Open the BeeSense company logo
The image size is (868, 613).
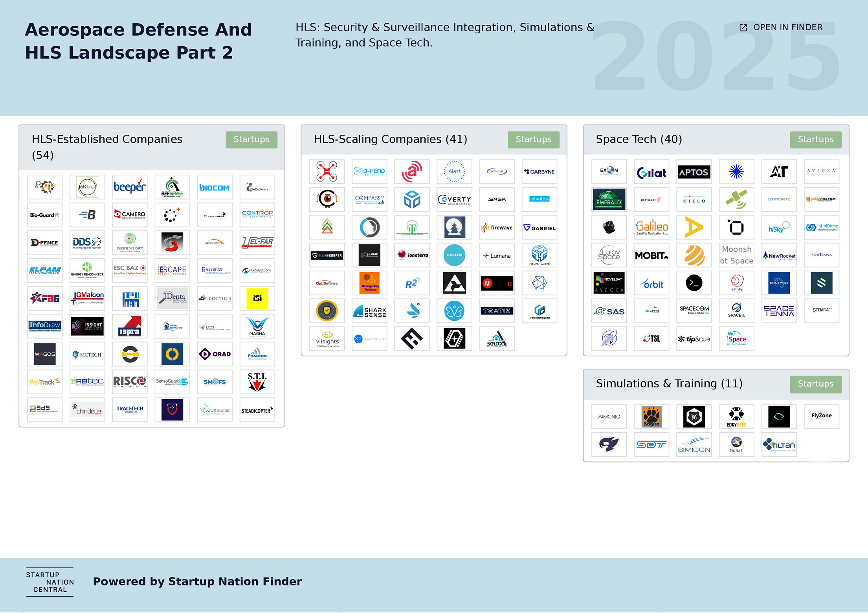pyautogui.click(x=172, y=187)
